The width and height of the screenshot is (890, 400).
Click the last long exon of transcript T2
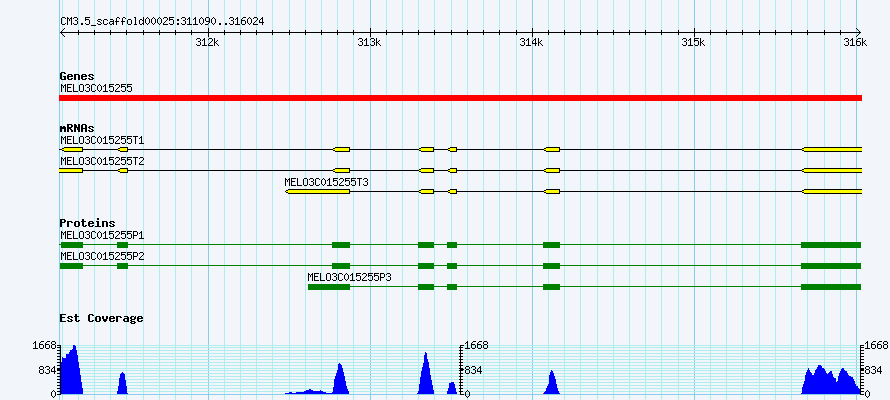[832, 170]
